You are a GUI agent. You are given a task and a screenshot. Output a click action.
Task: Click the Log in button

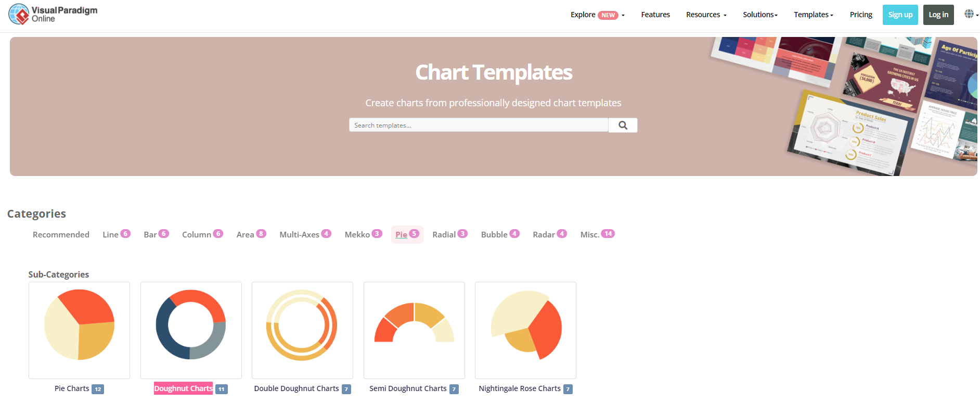[x=938, y=15]
